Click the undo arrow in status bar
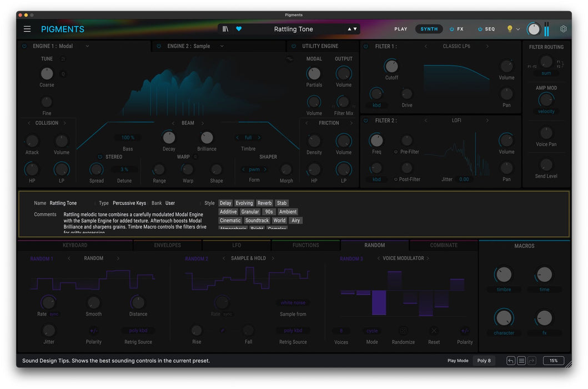 tap(511, 361)
